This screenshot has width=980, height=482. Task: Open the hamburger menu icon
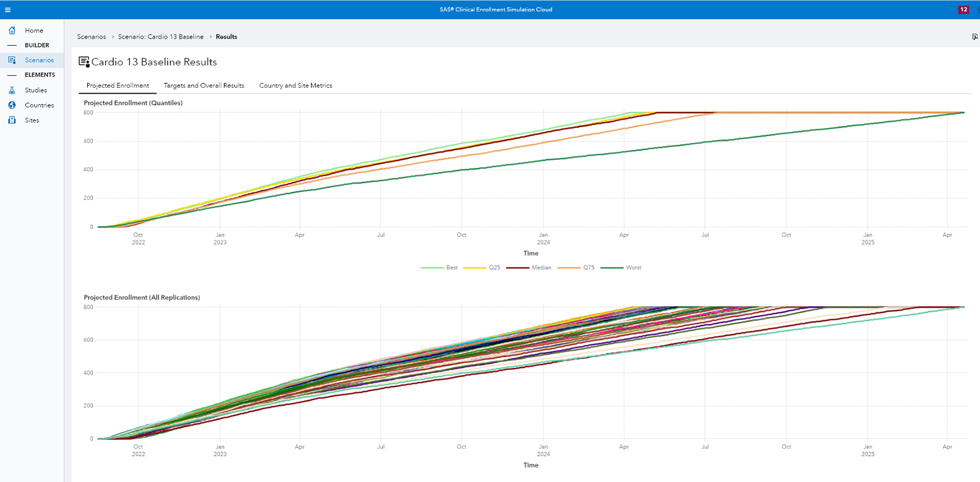pos(8,10)
